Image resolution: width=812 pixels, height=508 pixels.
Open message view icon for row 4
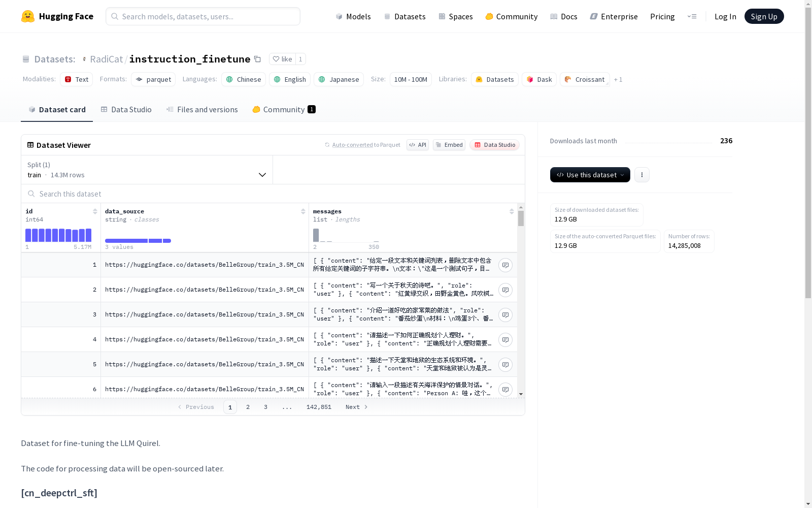505,340
